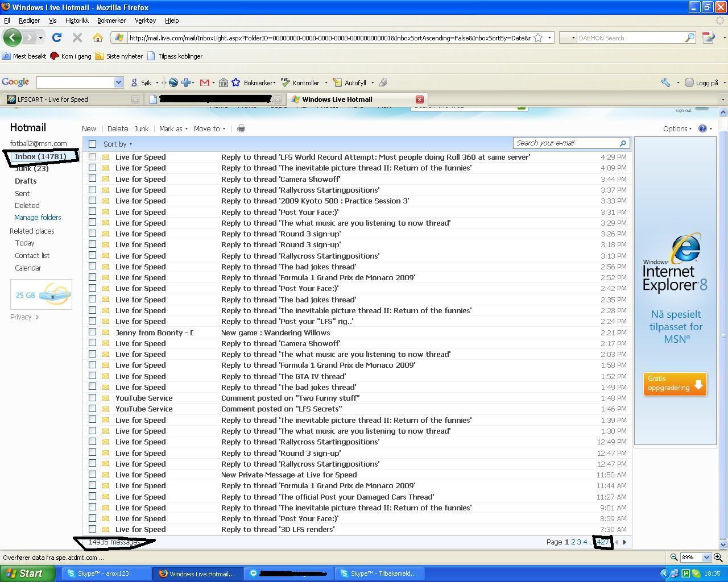Viewport: 728px width, 582px height.
Task: Open Skype - Tilbakemeld... taskbar item
Action: 379,573
